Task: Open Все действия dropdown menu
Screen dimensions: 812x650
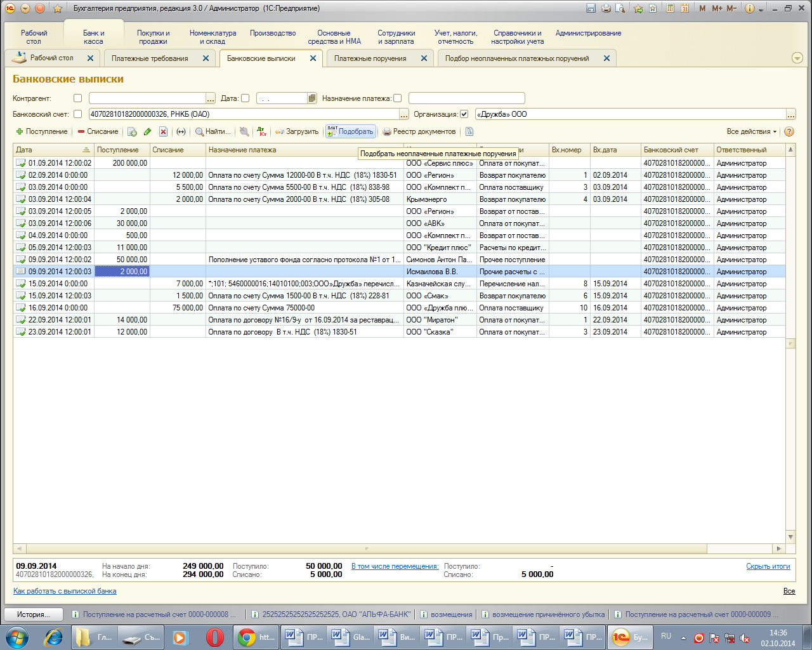Action: tap(752, 131)
